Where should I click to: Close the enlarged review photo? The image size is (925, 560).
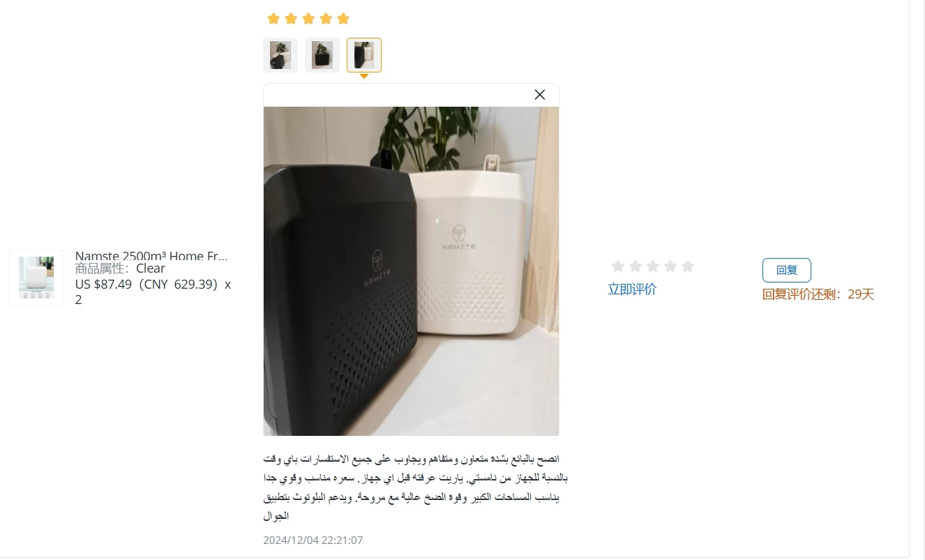coord(539,95)
